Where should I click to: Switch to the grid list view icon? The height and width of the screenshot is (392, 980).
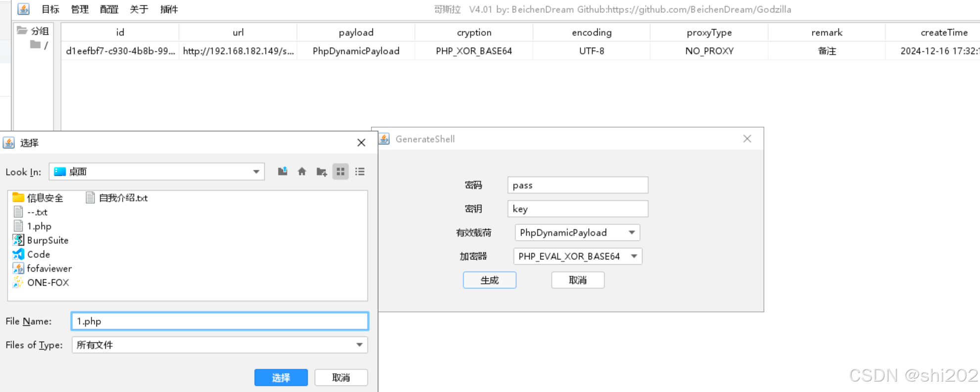pyautogui.click(x=340, y=172)
